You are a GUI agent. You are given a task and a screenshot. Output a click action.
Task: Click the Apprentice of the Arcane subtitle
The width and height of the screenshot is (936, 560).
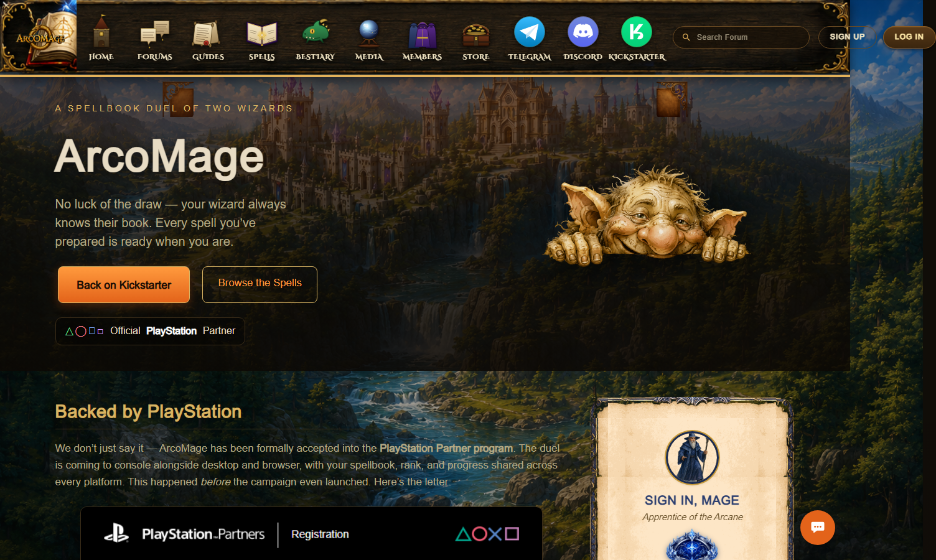coord(693,517)
